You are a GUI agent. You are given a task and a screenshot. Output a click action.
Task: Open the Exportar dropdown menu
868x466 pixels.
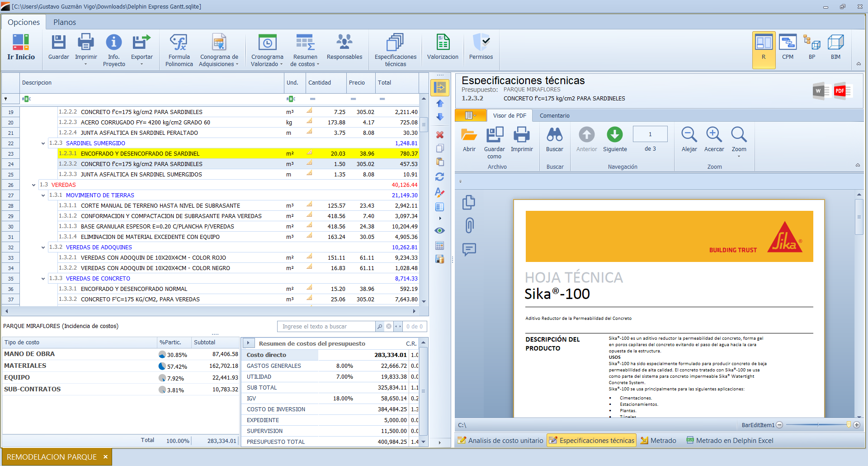pyautogui.click(x=142, y=64)
